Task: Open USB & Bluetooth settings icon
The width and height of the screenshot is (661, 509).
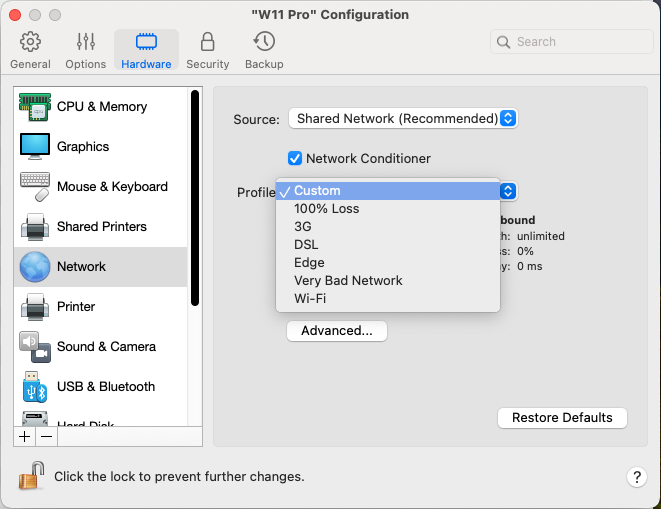Action: click(35, 387)
